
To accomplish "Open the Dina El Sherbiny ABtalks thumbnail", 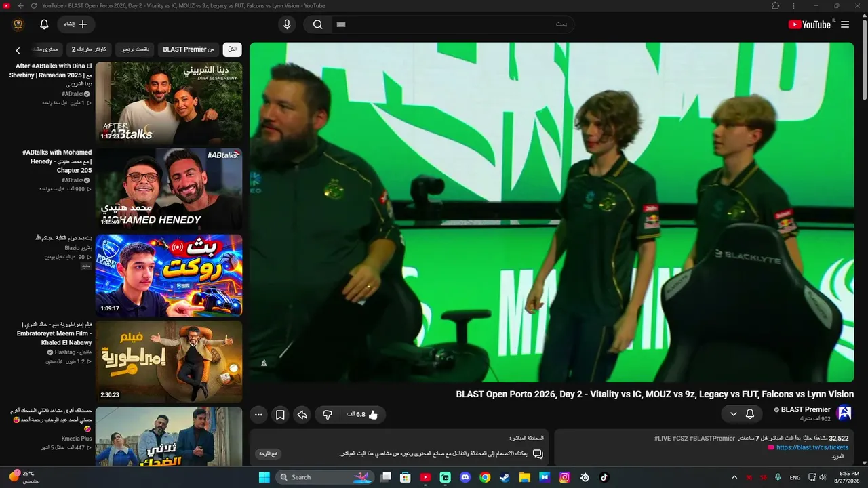I will [169, 102].
